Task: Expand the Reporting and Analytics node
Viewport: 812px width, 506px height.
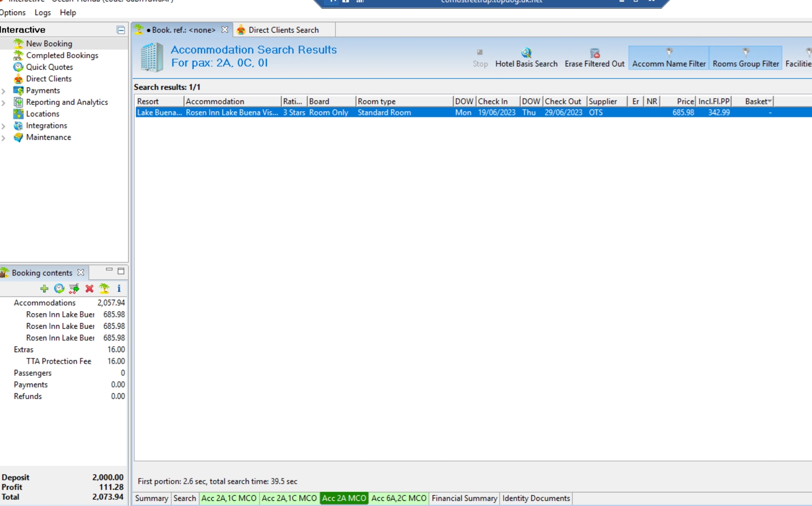Action: 4,102
